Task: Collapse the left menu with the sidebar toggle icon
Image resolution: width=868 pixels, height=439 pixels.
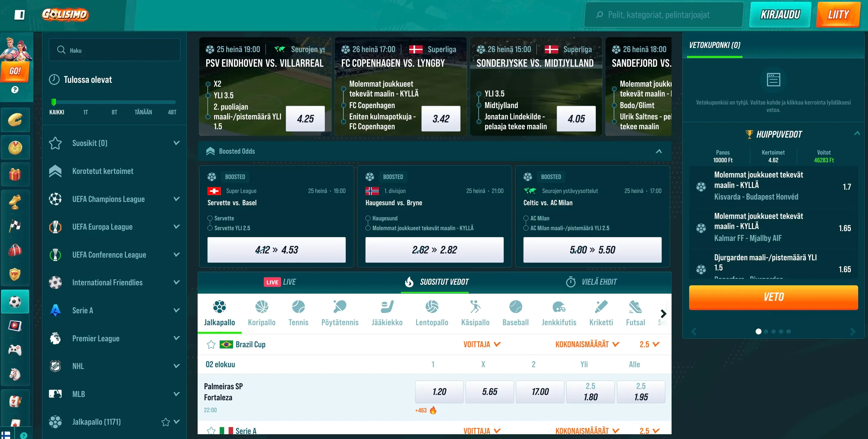Action: tap(20, 15)
